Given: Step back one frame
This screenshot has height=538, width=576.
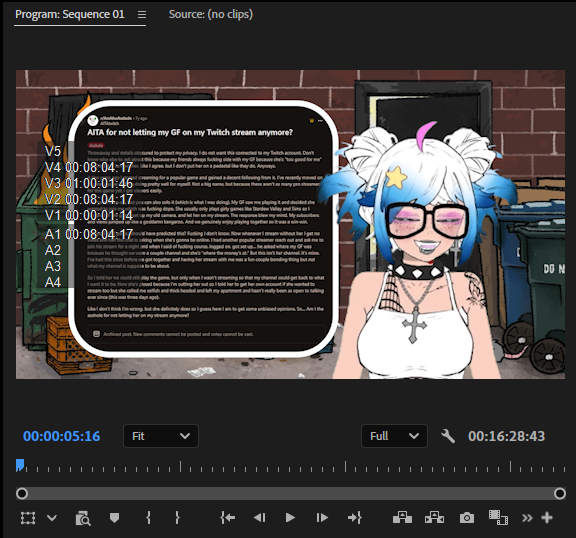Looking at the screenshot, I should 259,518.
